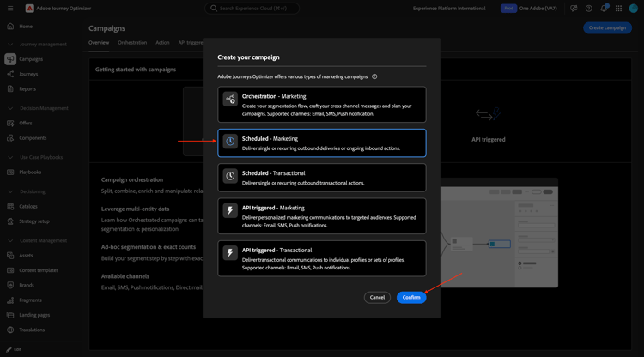Image resolution: width=644 pixels, height=357 pixels.
Task: Click the Edit pencil icon
Action: click(9, 349)
